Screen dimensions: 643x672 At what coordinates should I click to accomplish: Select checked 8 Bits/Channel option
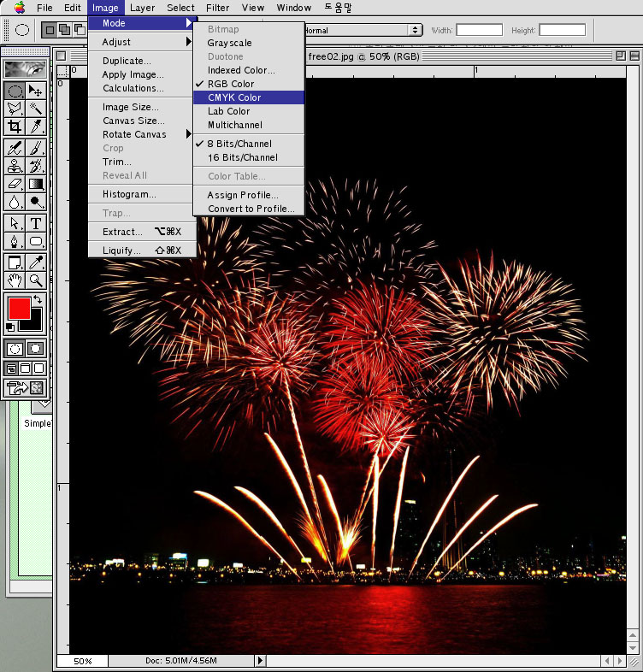(x=239, y=144)
